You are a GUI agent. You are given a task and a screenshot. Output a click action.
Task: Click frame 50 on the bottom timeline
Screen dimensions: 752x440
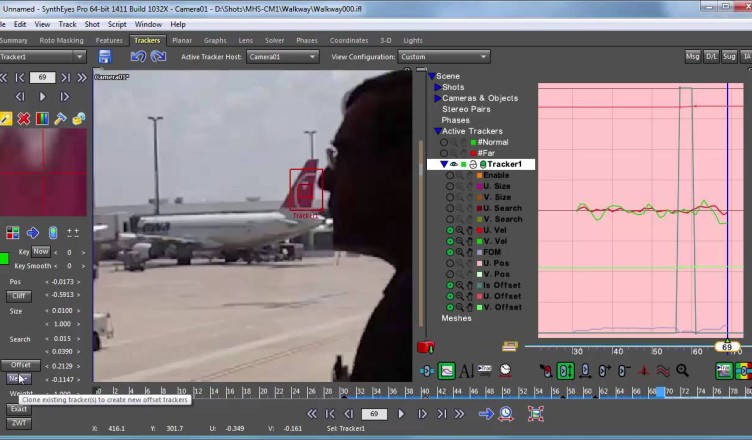pos(507,392)
